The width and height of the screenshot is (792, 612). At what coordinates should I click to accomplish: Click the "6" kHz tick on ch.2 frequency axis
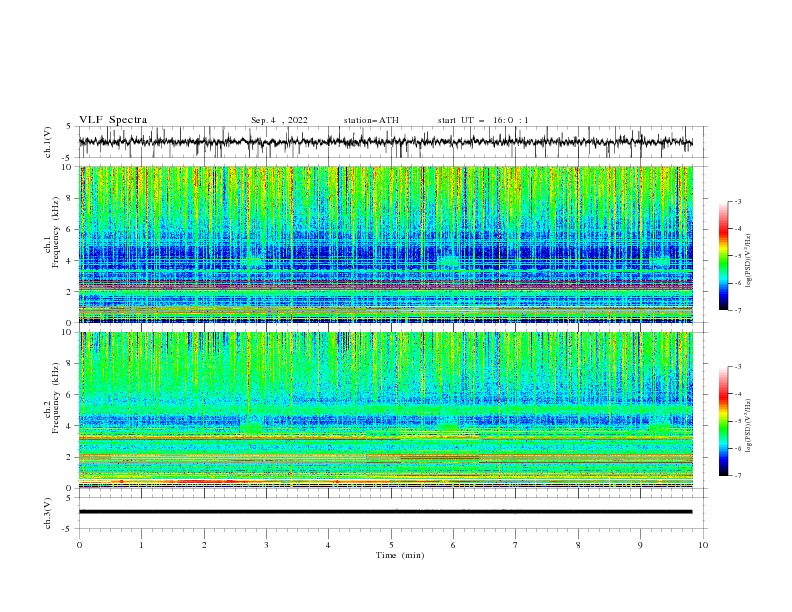point(69,395)
